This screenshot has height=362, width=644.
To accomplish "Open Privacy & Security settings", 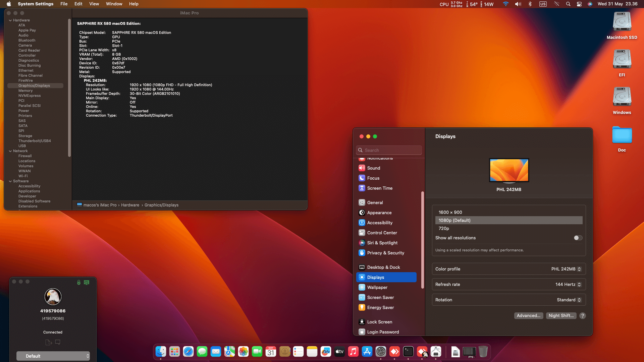I will tap(386, 253).
